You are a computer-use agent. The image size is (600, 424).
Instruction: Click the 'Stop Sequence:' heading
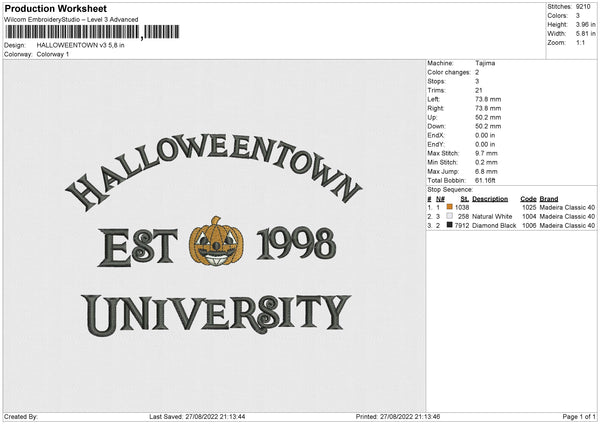tap(450, 190)
